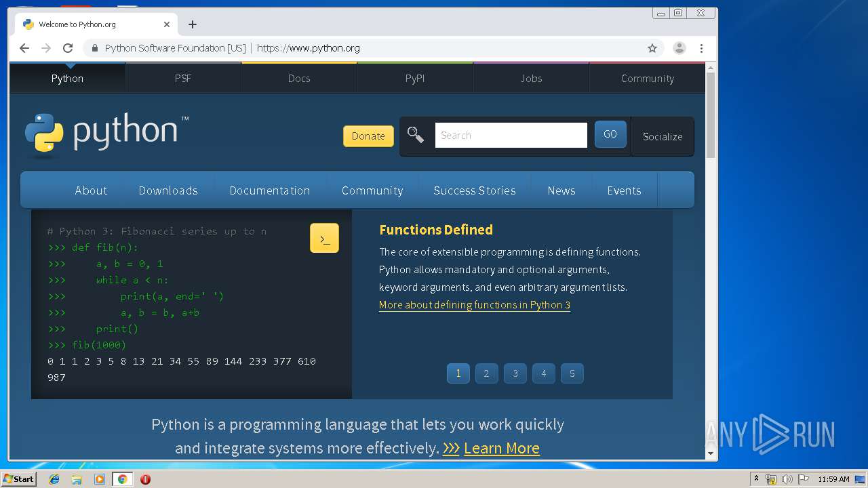Click inside the Search field
This screenshot has height=488, width=868.
[x=511, y=135]
